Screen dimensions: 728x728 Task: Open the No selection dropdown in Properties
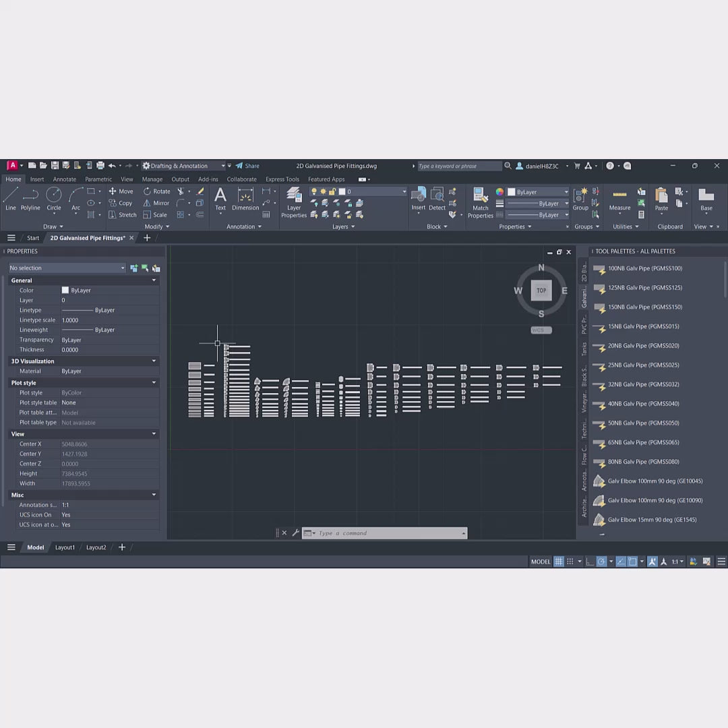[x=67, y=268]
